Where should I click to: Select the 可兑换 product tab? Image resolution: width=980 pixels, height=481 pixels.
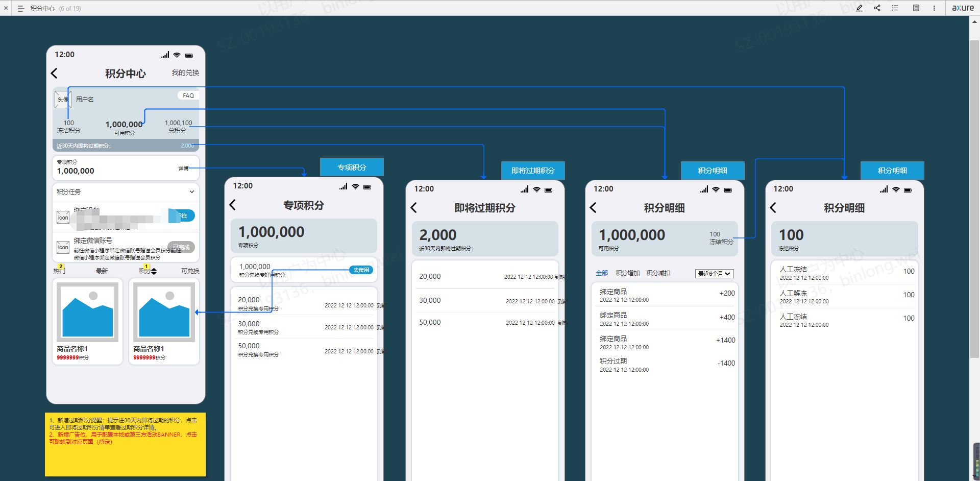point(190,271)
